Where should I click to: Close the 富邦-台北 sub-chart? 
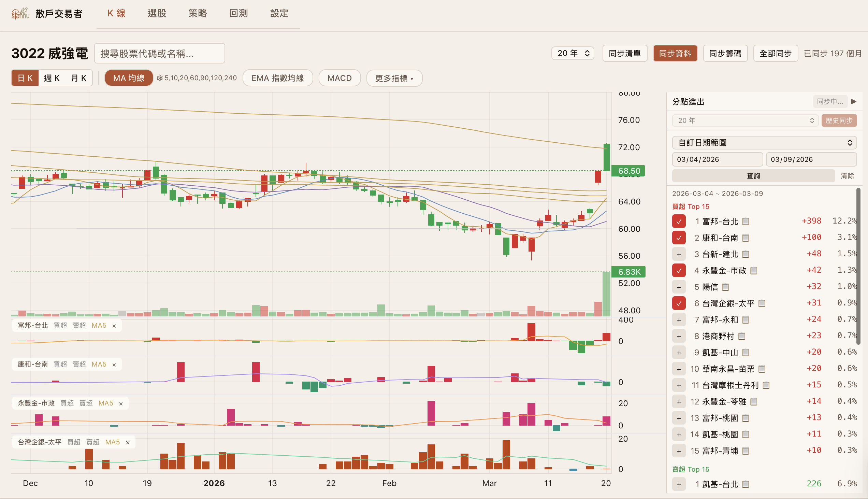pos(114,326)
